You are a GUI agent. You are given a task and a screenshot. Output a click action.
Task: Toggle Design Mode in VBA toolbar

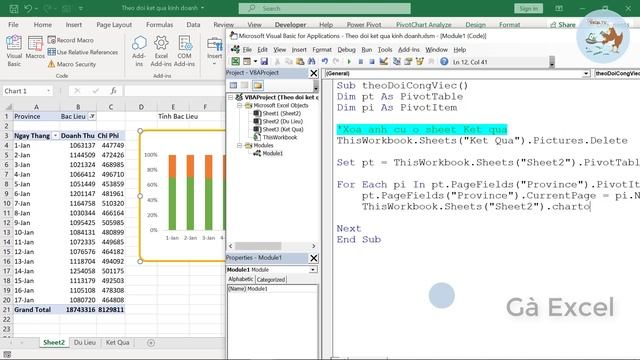point(383,62)
